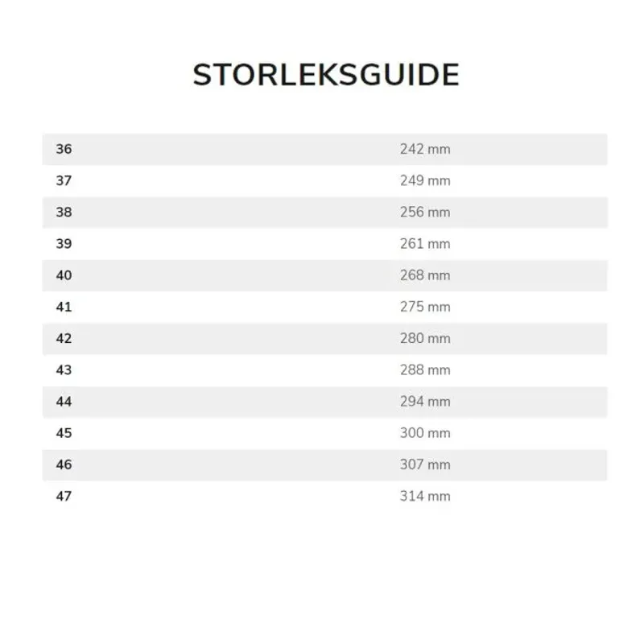Click the 307 mm value
This screenshot has height=644, width=644.
pos(425,464)
